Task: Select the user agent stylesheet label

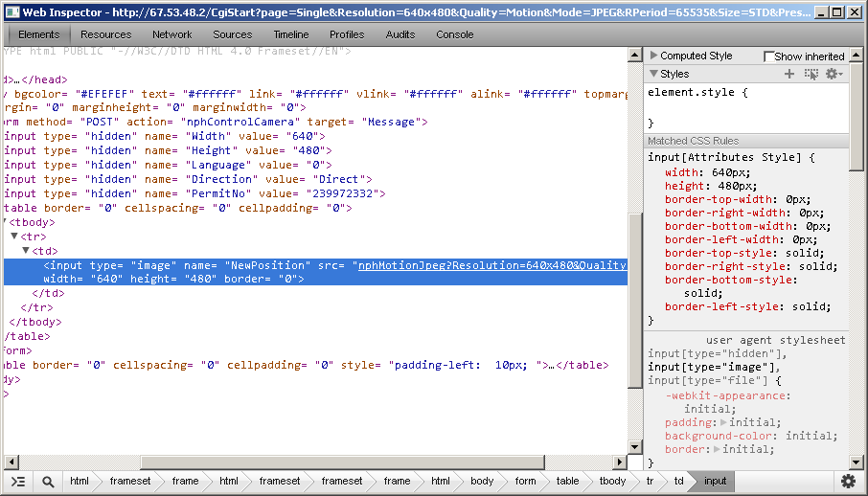Action: 775,340
